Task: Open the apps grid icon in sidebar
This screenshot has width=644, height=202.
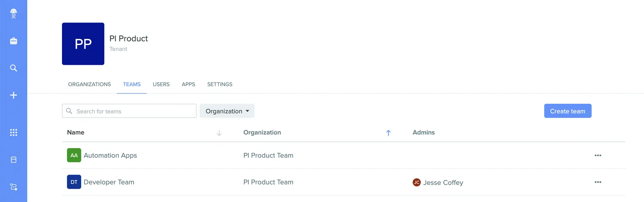Action: coord(14,132)
